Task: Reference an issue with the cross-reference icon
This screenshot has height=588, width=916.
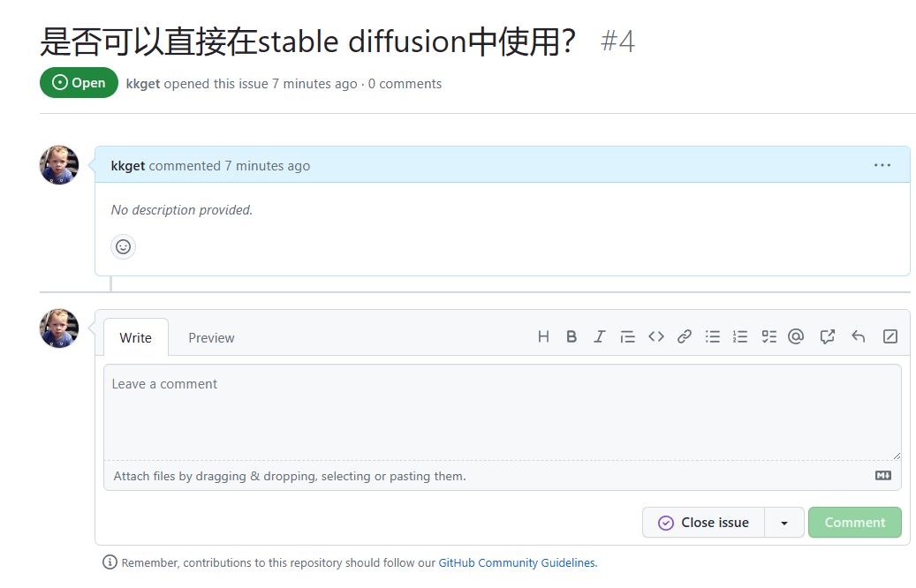Action: click(827, 336)
